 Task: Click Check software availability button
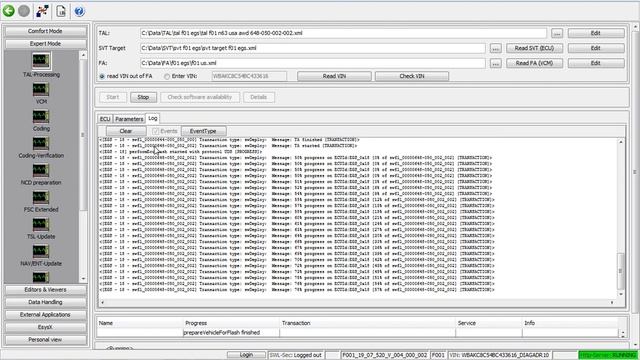coord(200,97)
